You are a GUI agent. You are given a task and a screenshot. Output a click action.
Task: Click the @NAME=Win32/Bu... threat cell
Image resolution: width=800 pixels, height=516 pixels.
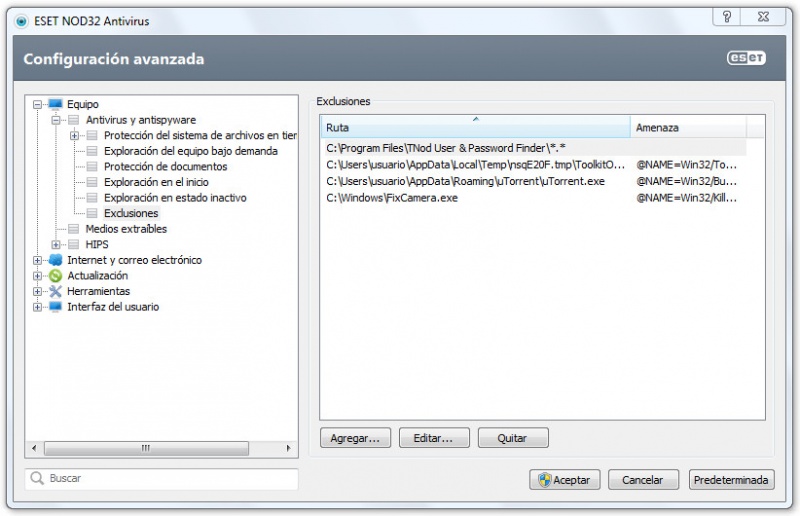click(686, 181)
